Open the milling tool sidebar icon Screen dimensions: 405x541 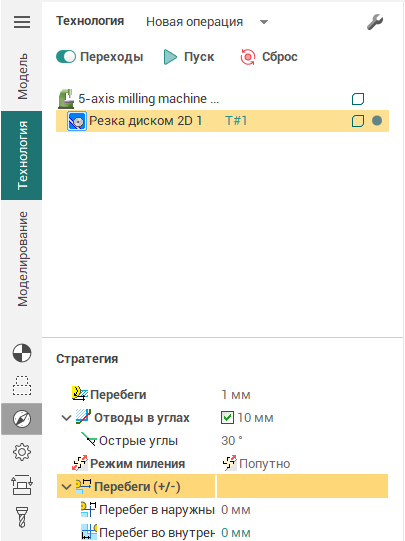coord(22,517)
